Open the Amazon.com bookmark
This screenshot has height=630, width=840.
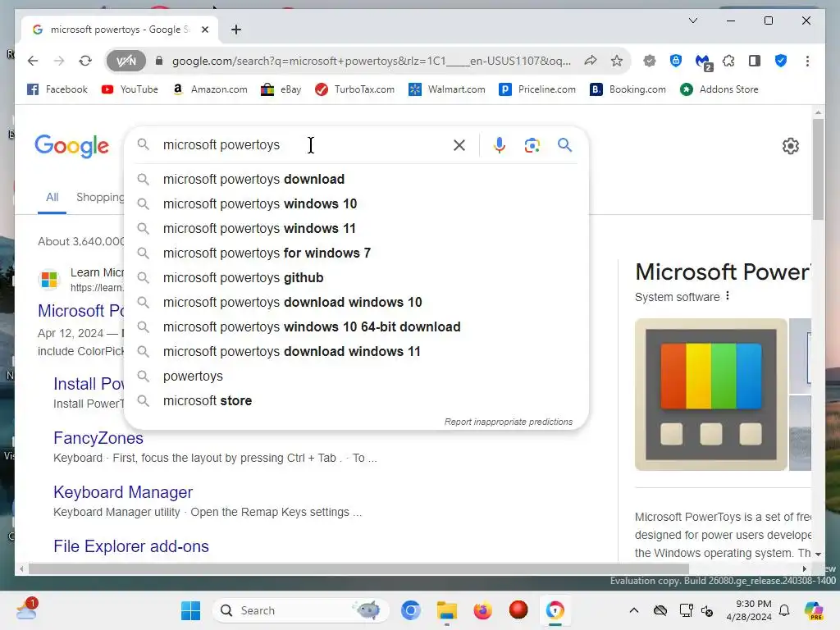click(x=209, y=89)
